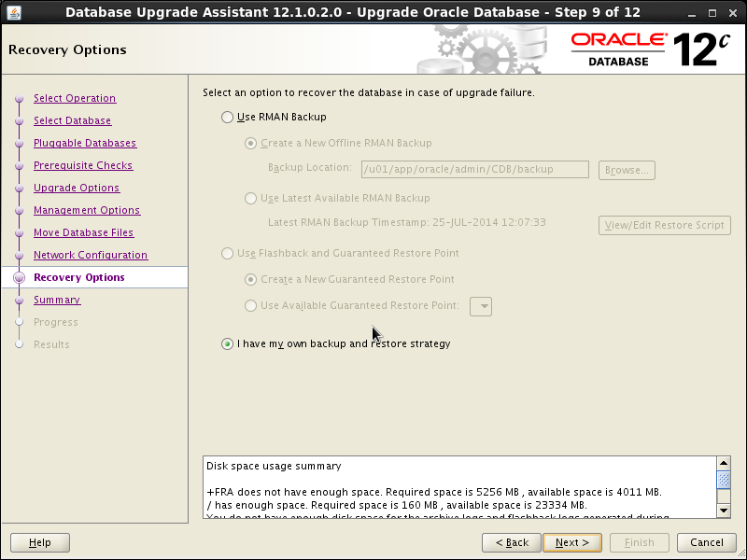Click the Recovery Options step bullet icon
This screenshot has height=560, width=747.
pos(19,277)
